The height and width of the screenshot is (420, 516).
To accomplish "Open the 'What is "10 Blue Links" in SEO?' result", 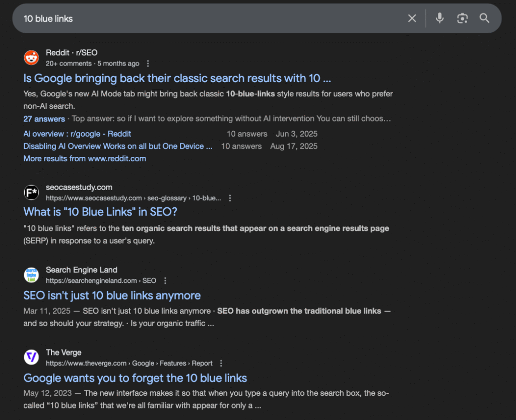I will point(100,212).
